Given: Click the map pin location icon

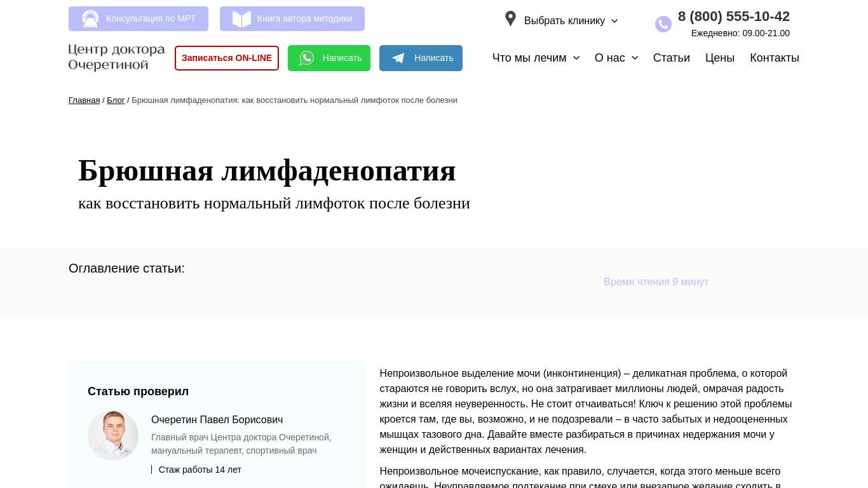Looking at the screenshot, I should tap(510, 19).
